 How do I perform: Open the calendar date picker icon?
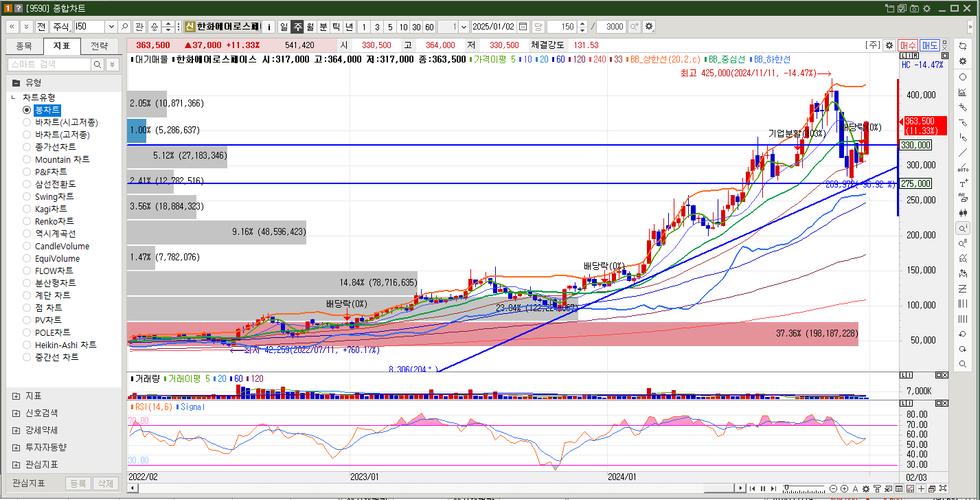pyautogui.click(x=523, y=27)
